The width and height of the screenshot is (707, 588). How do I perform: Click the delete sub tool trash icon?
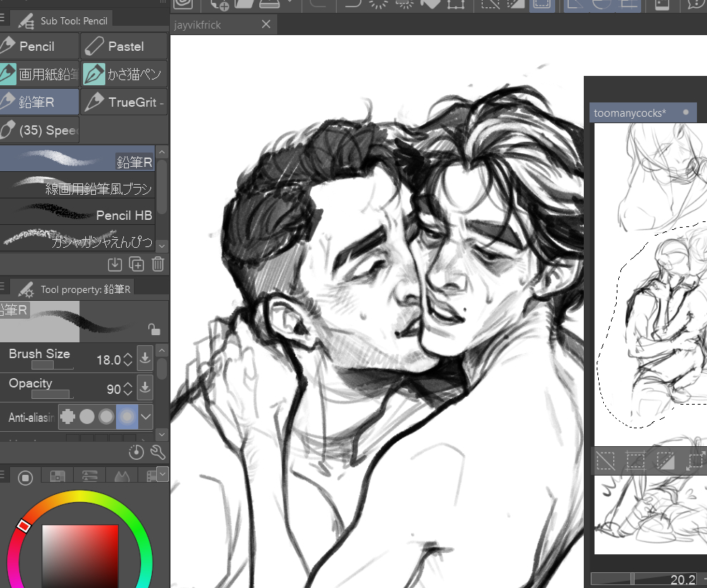(x=158, y=264)
